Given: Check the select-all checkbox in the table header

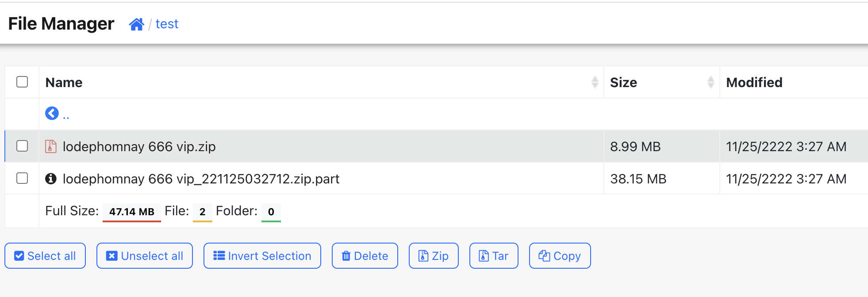Looking at the screenshot, I should pyautogui.click(x=22, y=82).
